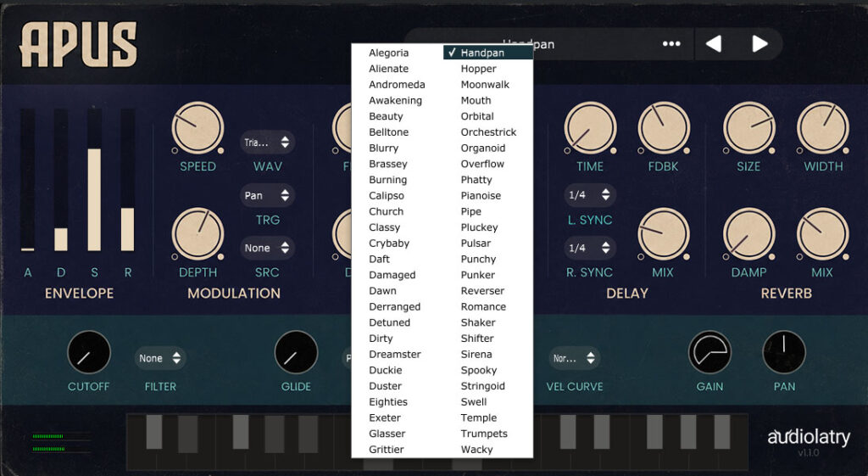
Task: Pick the Phatty preset
Action: point(476,180)
